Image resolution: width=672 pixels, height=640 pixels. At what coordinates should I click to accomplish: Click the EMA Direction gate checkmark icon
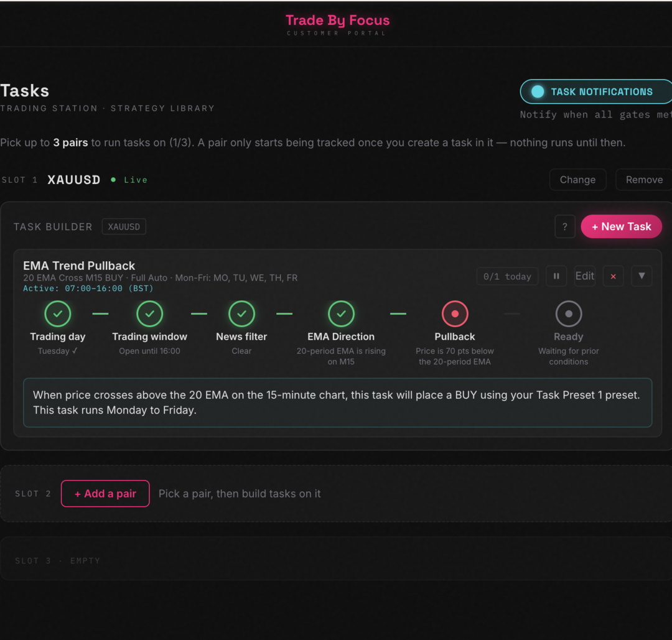coord(341,313)
